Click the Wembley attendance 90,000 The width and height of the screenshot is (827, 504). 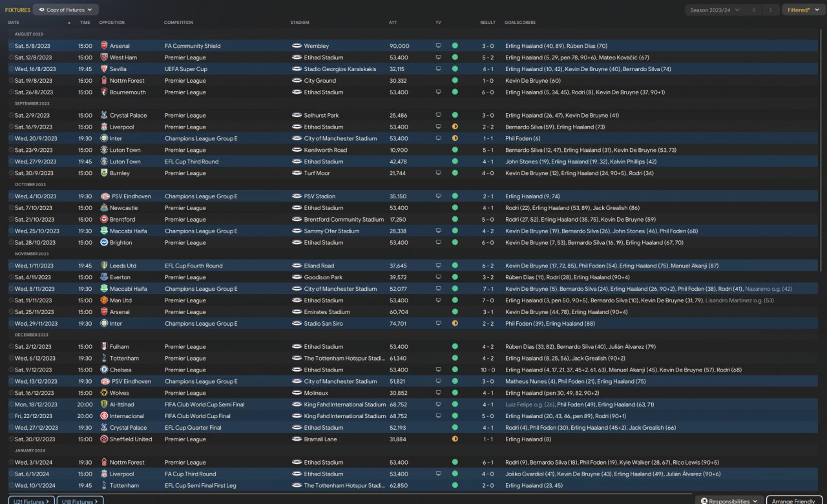click(399, 46)
